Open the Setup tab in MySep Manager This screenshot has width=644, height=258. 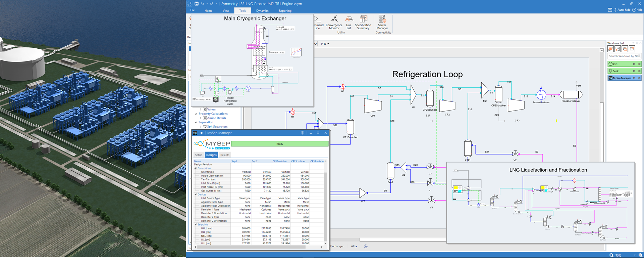pyautogui.click(x=199, y=155)
